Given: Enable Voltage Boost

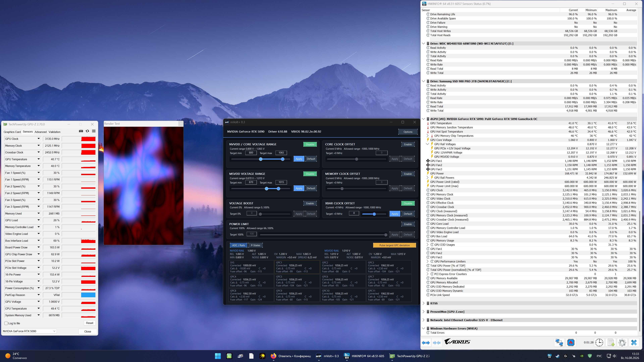Looking at the screenshot, I should (x=310, y=203).
